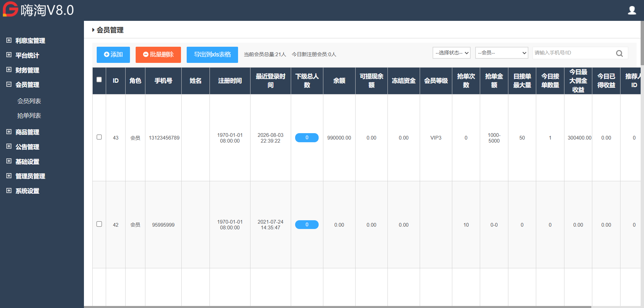Click the 今日接单数量 column header

click(x=550, y=81)
